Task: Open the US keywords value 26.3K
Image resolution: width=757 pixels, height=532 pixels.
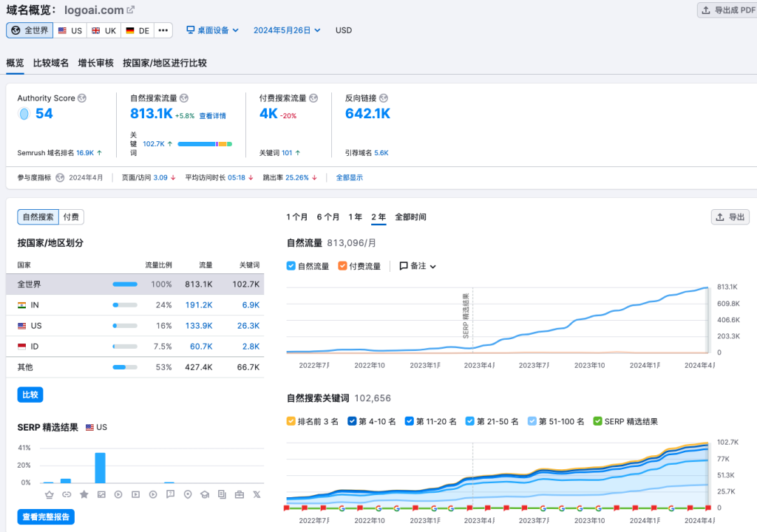Action: coord(248,326)
